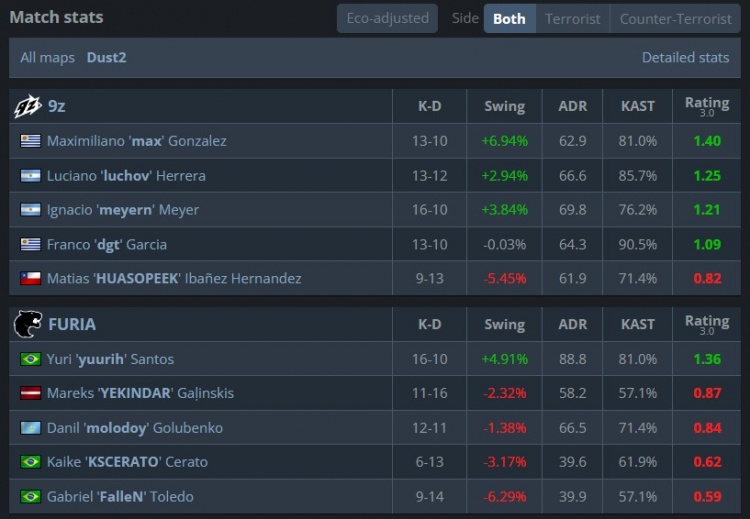Viewport: 750px width, 519px height.
Task: Switch to the Dust2 map tab
Action: (x=107, y=58)
